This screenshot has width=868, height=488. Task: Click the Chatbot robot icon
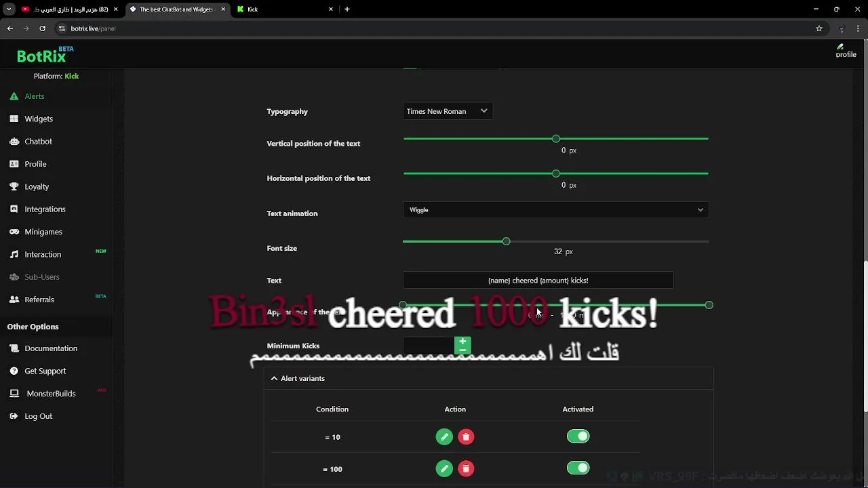(14, 142)
